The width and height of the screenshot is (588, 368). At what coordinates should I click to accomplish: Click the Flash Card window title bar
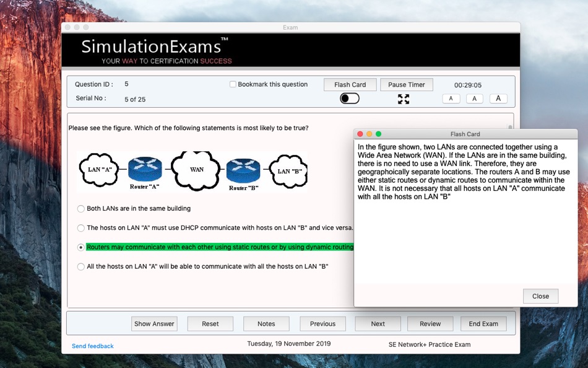[465, 134]
